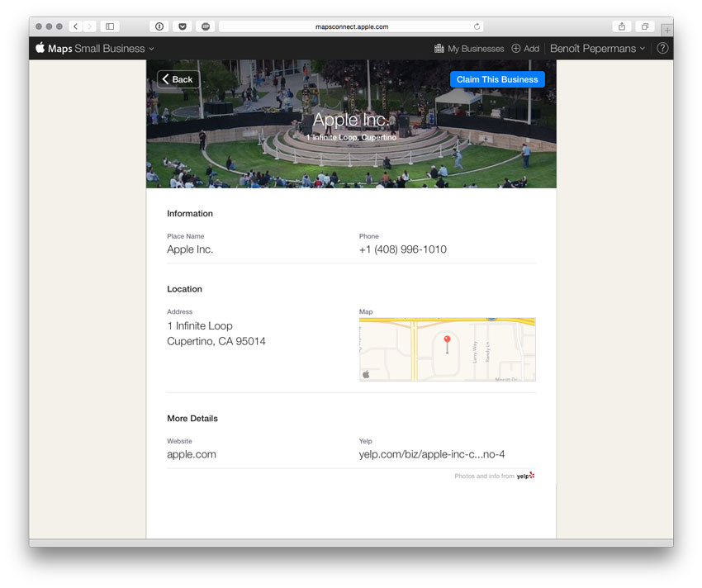Open the apple.com website link
Image resolution: width=702 pixels, height=588 pixels.
point(191,454)
